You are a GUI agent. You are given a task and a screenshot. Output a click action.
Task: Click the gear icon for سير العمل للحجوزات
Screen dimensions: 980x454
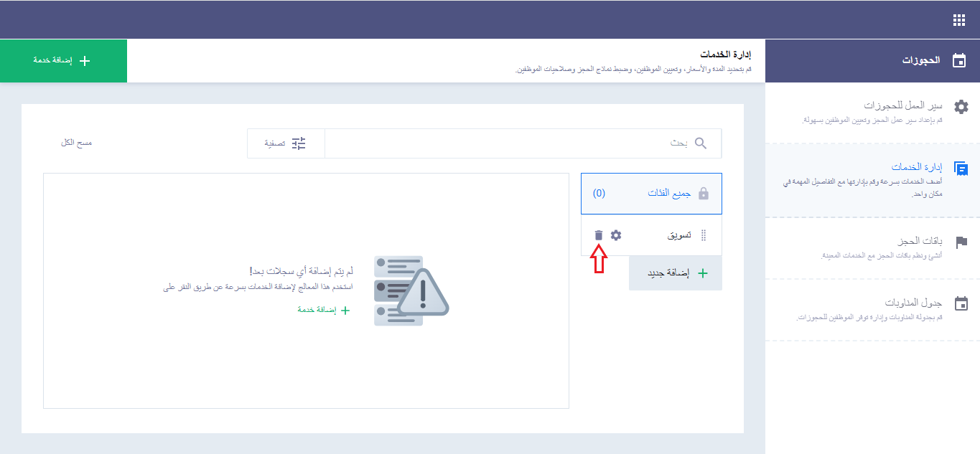tap(961, 107)
